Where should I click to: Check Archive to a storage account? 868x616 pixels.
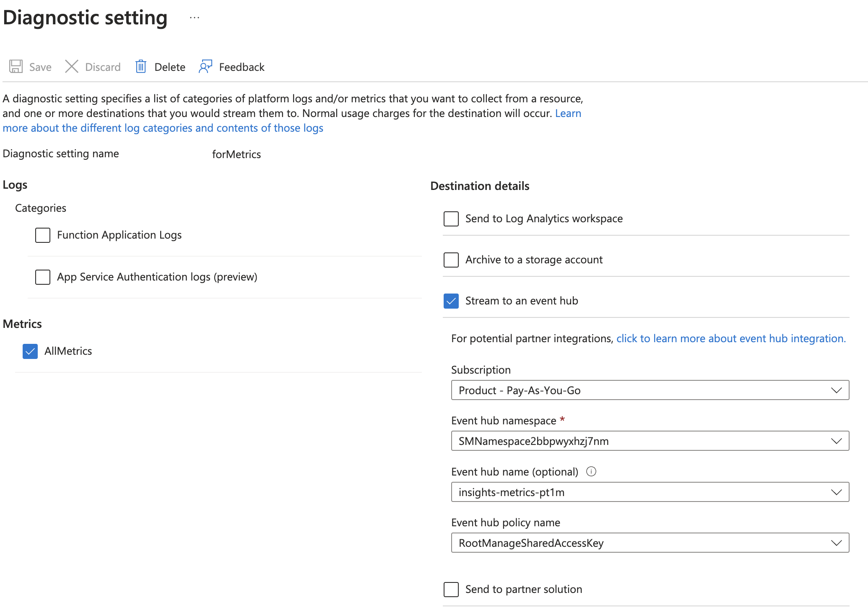[x=451, y=260]
